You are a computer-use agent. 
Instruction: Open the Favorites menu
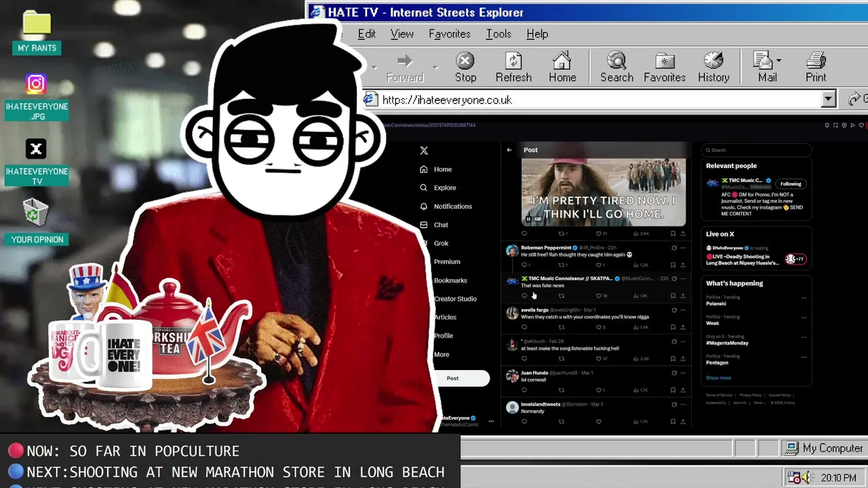pos(449,34)
